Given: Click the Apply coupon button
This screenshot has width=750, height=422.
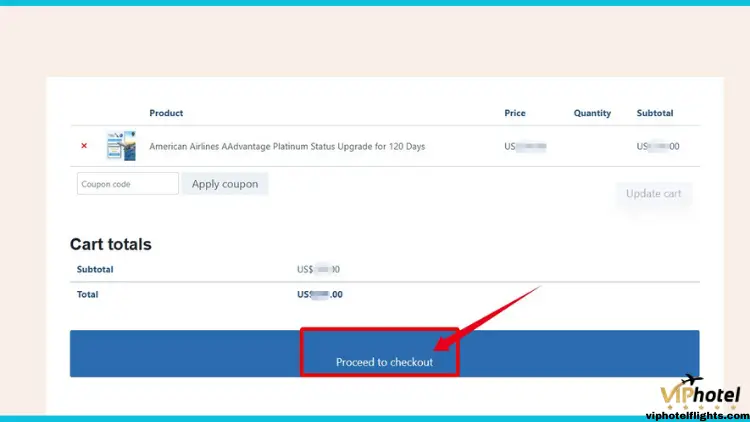Looking at the screenshot, I should click(x=225, y=184).
